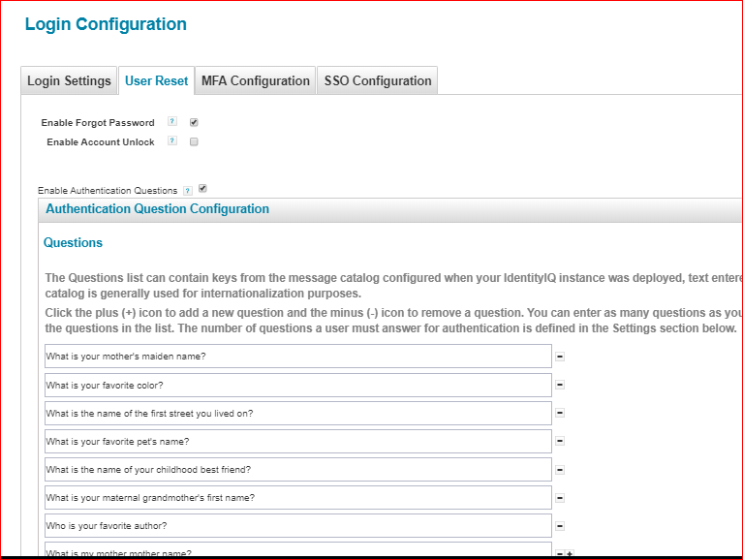This screenshot has width=743, height=560.
Task: Focus the favorite author question input box
Action: tap(297, 526)
